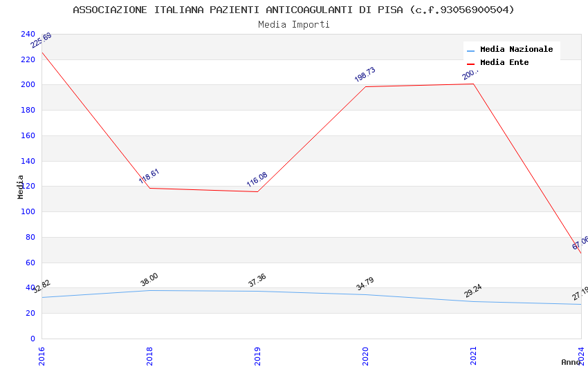Click the 2021 x-axis year label
588x380 pixels.
474,356
